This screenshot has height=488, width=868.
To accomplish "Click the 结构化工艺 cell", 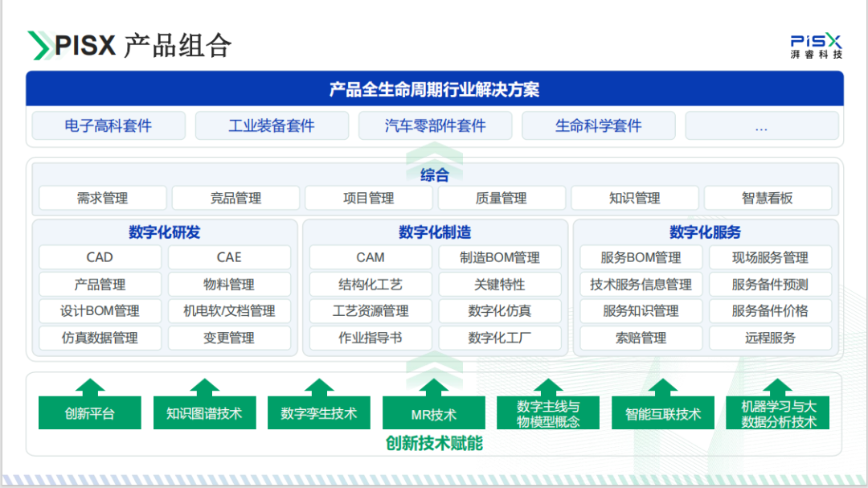I will (371, 284).
